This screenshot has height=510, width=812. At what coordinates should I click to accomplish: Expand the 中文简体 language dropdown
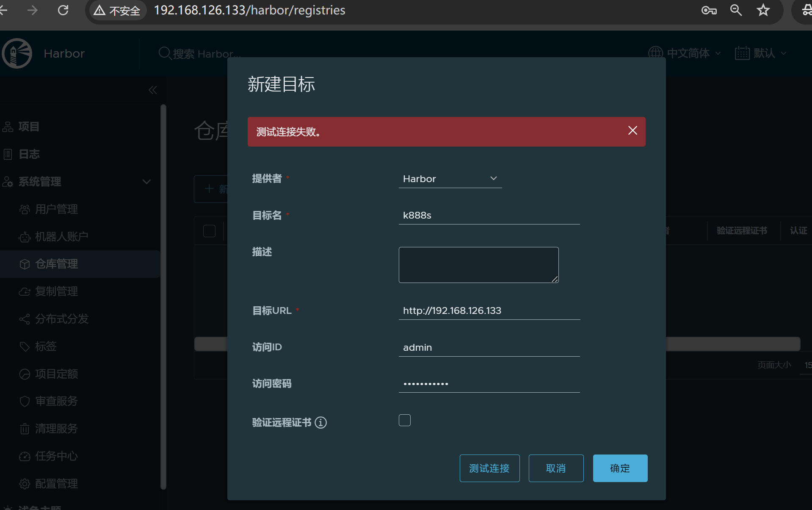[x=684, y=53]
